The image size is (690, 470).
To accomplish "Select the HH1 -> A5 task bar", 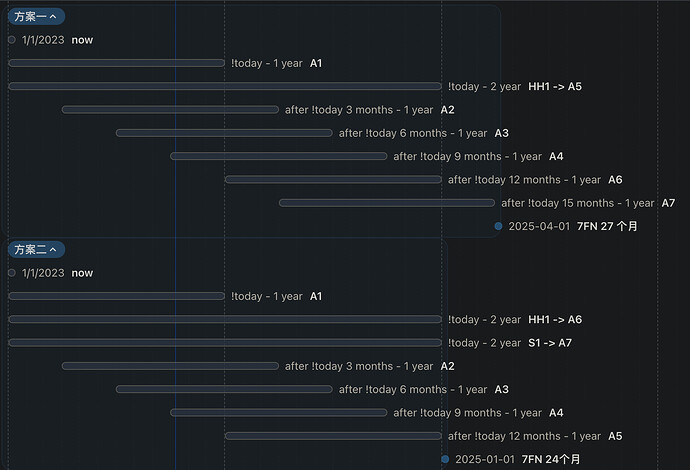I will click(225, 86).
